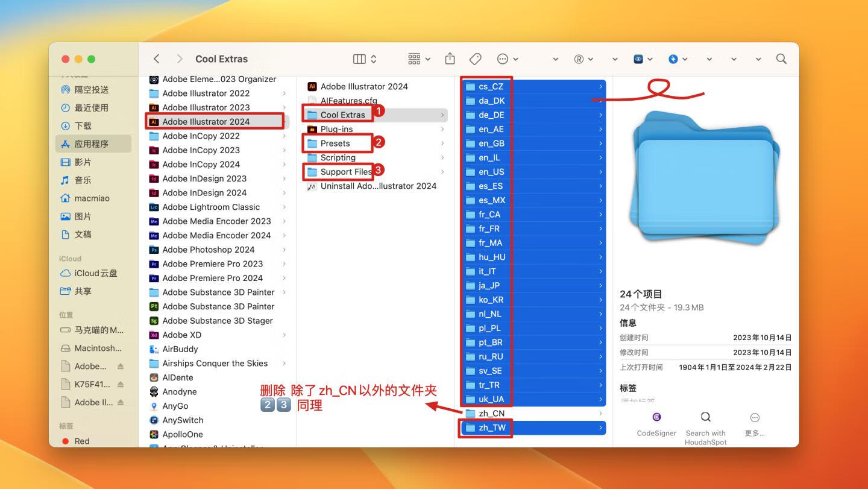Select the Adobe Substance 3D Stager app
Screen dimensions: 868x489
click(218, 321)
